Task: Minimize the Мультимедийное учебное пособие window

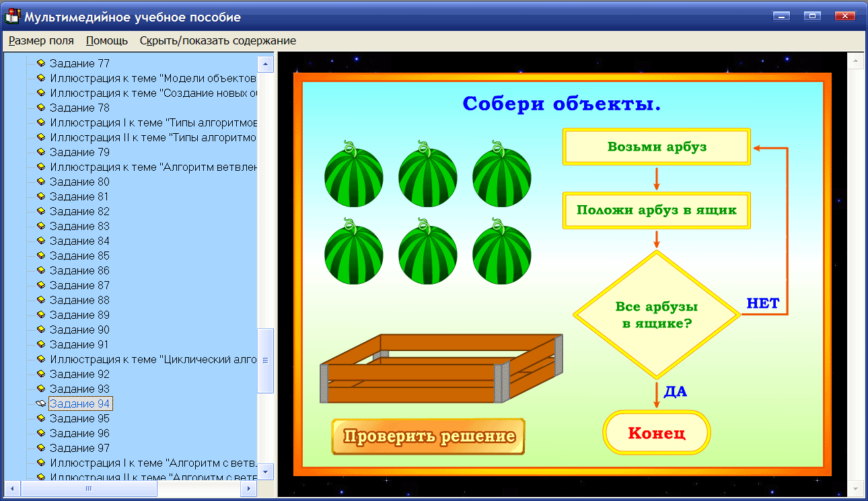Action: pos(781,16)
